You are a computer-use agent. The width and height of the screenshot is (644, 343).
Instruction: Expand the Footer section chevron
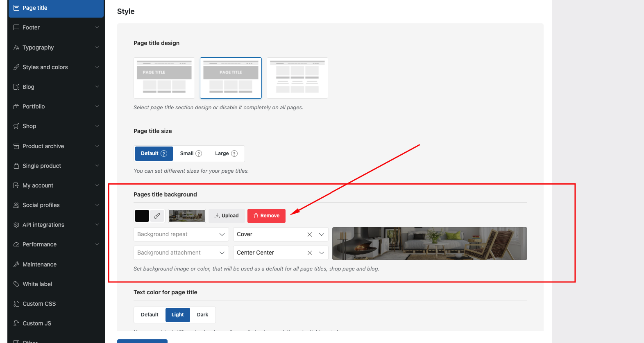point(97,27)
